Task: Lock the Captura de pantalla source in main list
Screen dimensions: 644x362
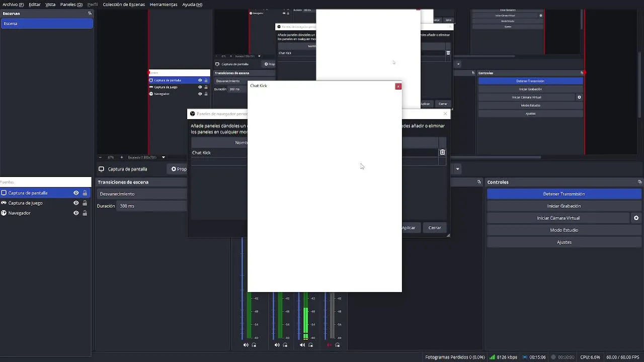Action: (x=85, y=193)
